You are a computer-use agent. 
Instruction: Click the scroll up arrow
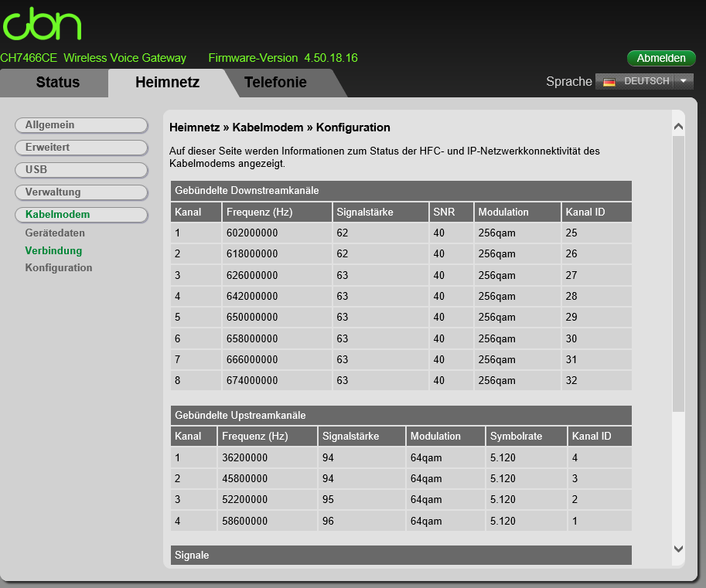678,127
